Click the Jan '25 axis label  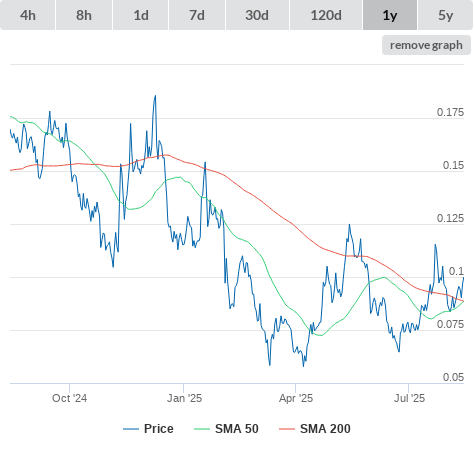pos(184,398)
